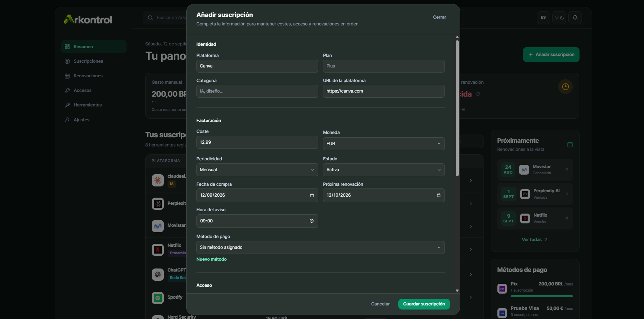Click the notification bell icon
The height and width of the screenshot is (319, 644).
(x=575, y=18)
